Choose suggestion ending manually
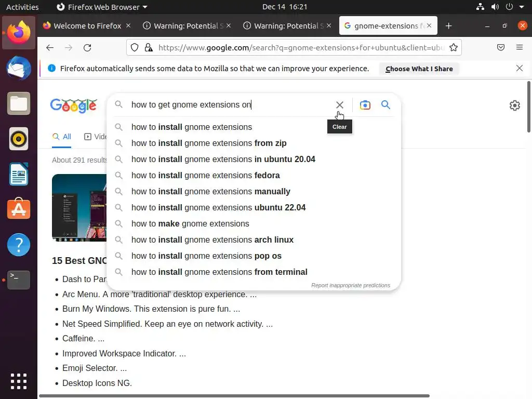 tap(254, 191)
